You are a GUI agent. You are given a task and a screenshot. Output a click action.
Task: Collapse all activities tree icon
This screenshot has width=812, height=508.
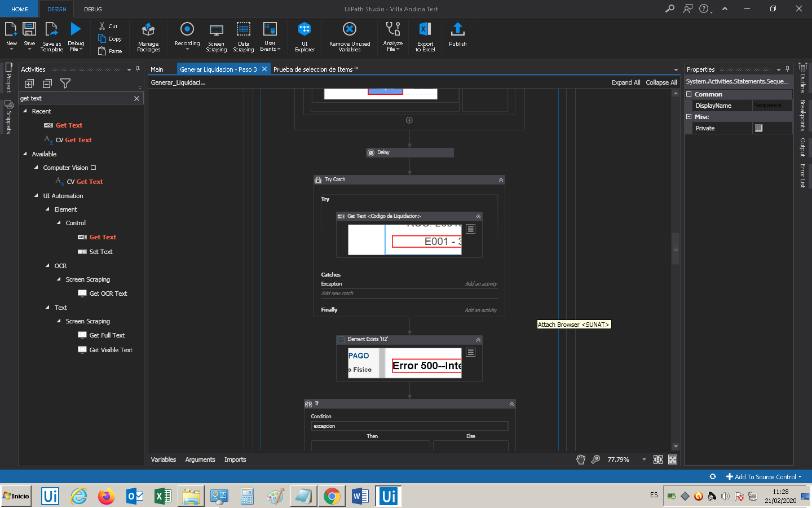tap(47, 84)
